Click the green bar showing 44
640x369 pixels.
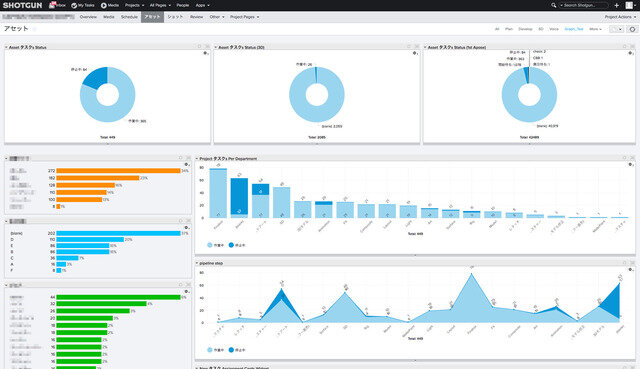pos(118,297)
